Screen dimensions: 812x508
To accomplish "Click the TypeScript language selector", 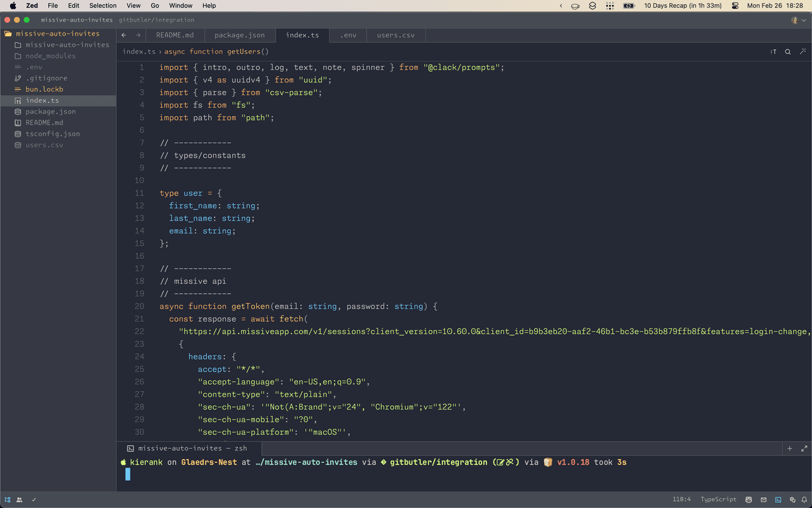I will click(719, 500).
